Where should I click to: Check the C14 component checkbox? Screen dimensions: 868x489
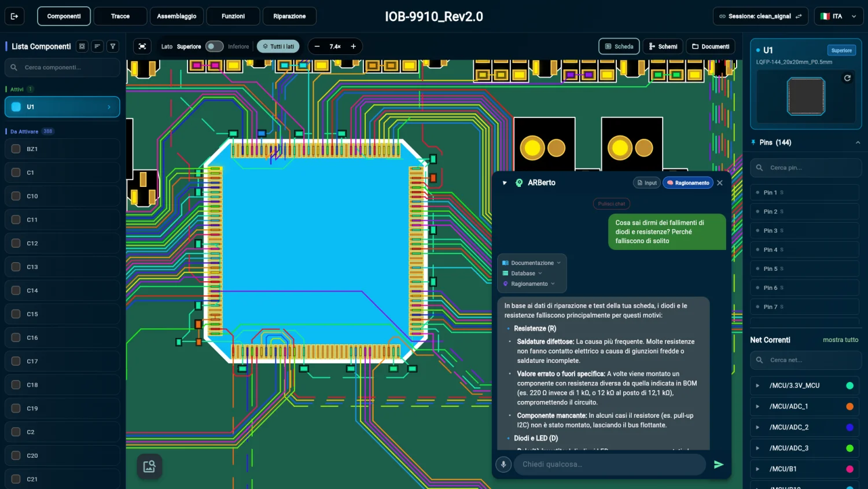16,291
